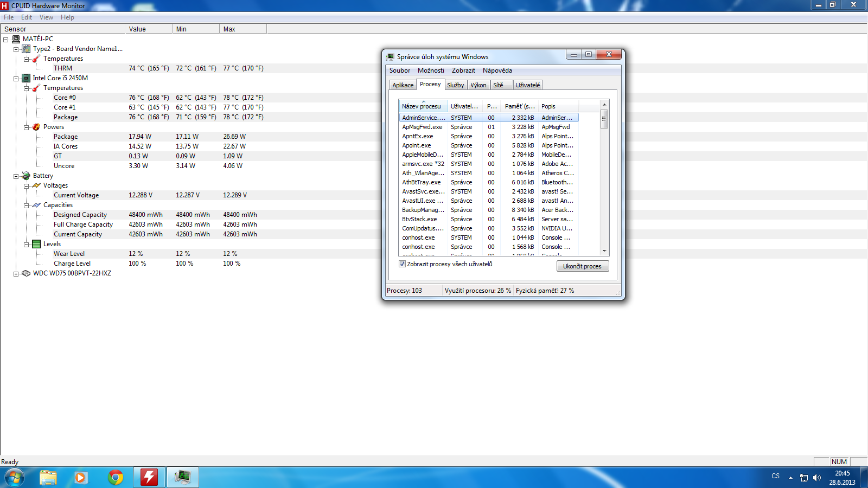This screenshot has height=488, width=868.
Task: Select the BtvStack.exe process row
Action: (488, 219)
